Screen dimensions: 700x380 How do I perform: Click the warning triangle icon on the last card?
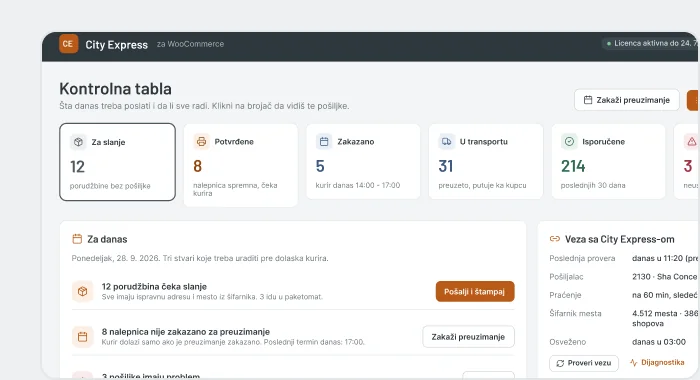click(x=692, y=142)
